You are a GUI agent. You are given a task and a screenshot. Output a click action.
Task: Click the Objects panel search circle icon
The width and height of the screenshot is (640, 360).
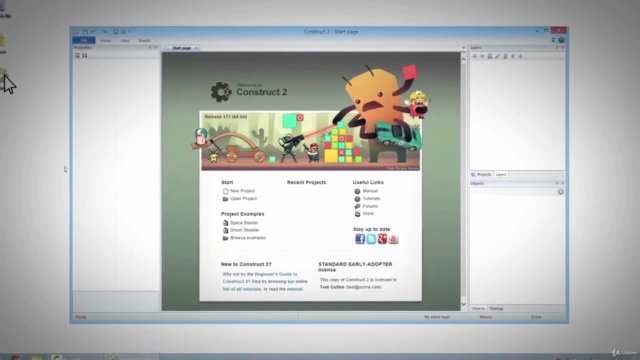point(561,192)
